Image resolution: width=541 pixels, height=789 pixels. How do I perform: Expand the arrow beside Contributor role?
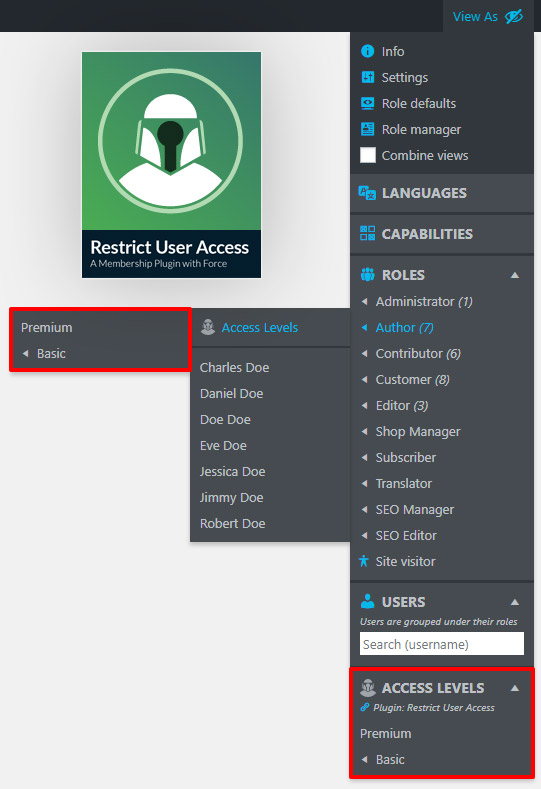coord(364,353)
